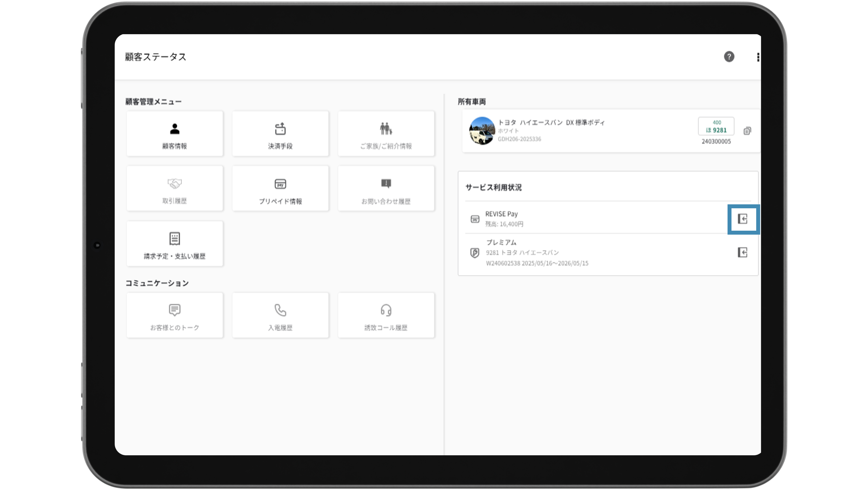Viewport: 868px width, 489px height.
Task: Click the プレミアム plan service row
Action: click(x=573, y=253)
